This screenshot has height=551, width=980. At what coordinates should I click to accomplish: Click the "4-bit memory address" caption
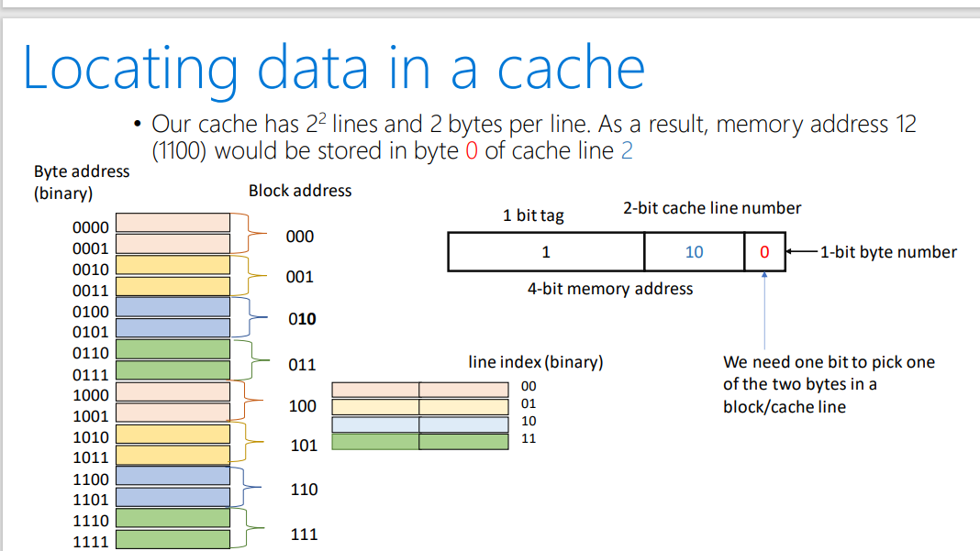click(609, 289)
